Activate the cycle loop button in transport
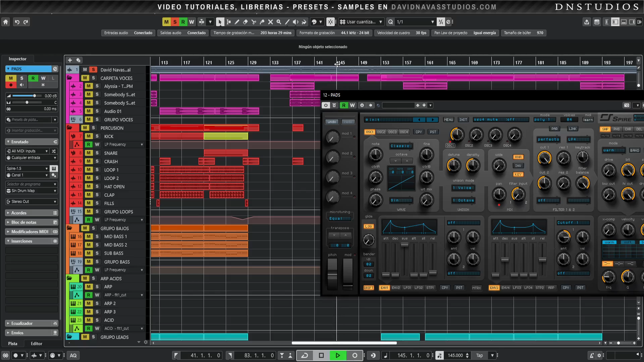 point(305,355)
